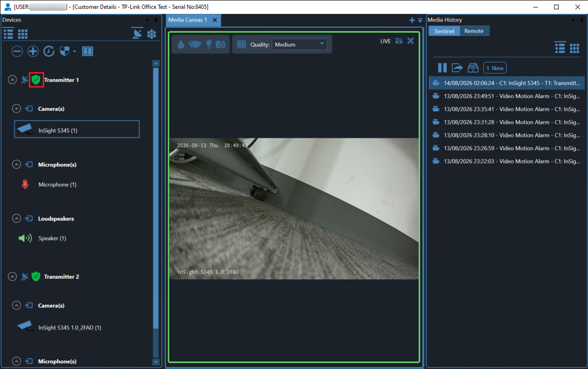Open the Quality Medium dropdown

pos(299,44)
